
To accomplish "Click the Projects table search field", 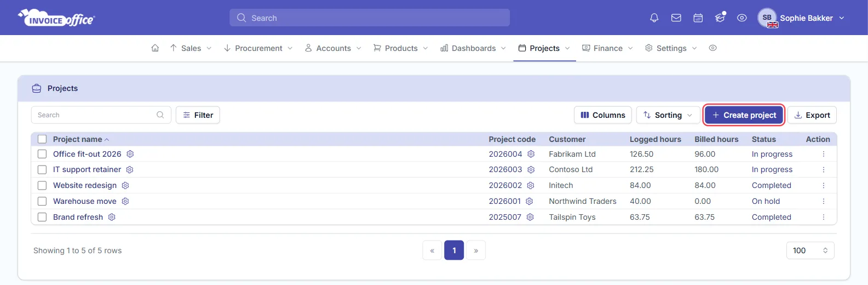I will tap(101, 115).
